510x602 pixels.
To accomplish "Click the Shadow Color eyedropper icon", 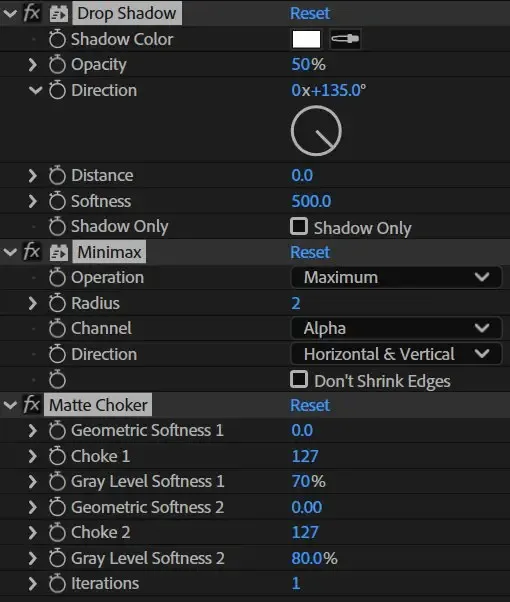I will 345,39.
